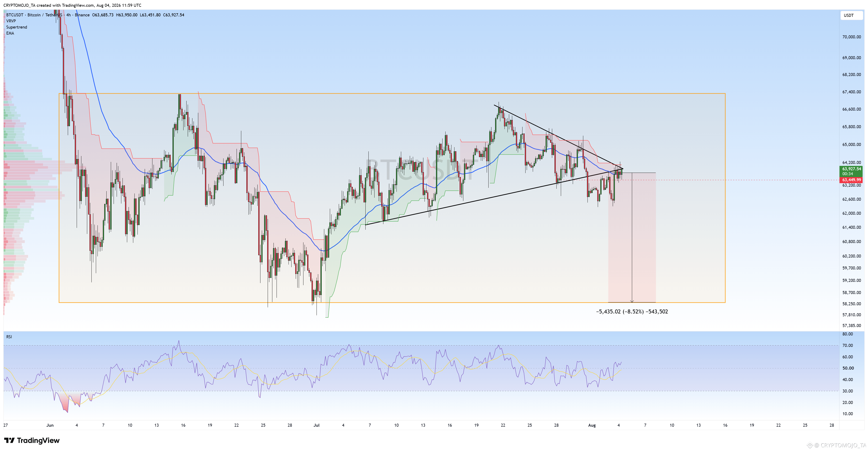Click the VRVP indicator label

[11, 21]
